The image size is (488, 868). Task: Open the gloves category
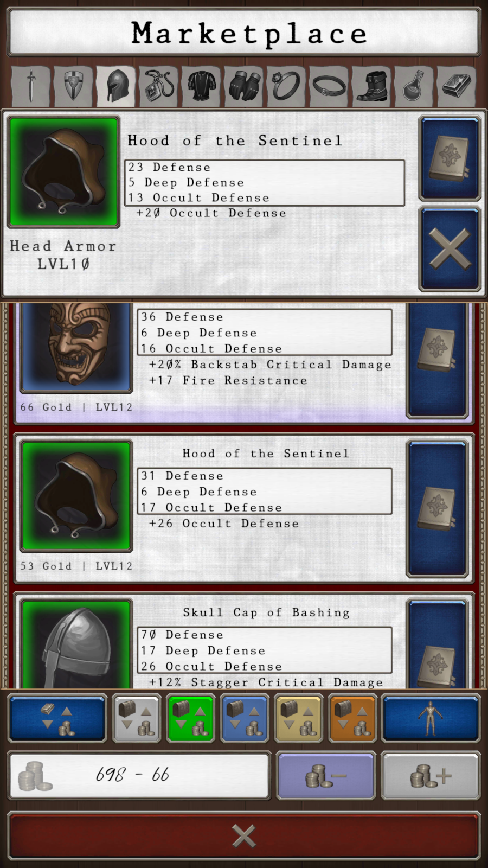click(x=244, y=86)
